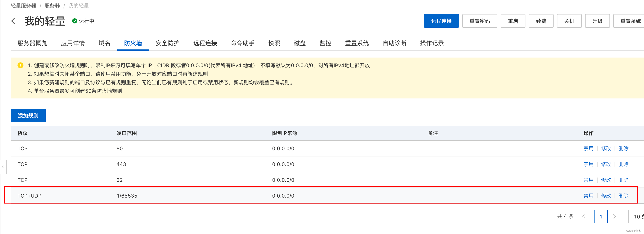The height and width of the screenshot is (234, 644).
Task: Click the 限制IP来源 column header
Action: click(284, 133)
